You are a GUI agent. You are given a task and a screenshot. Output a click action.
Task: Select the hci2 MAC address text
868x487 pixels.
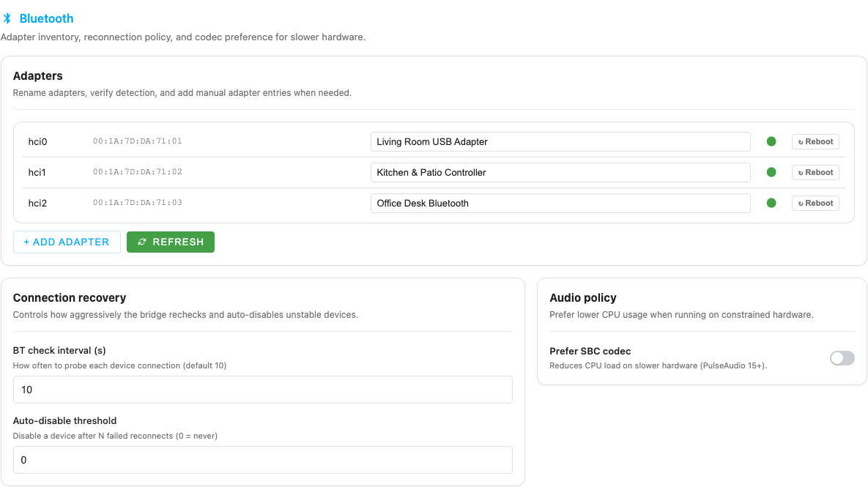tap(137, 203)
